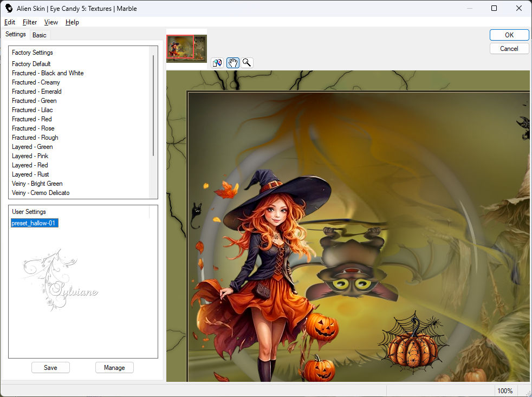
Task: Select Fractured - Rose preset
Action: [x=33, y=128]
